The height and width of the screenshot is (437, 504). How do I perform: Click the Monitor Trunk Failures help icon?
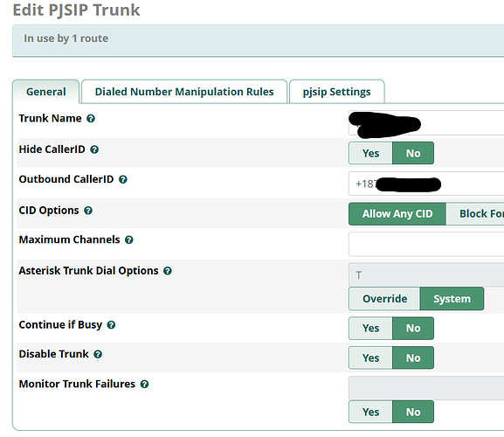pos(144,385)
